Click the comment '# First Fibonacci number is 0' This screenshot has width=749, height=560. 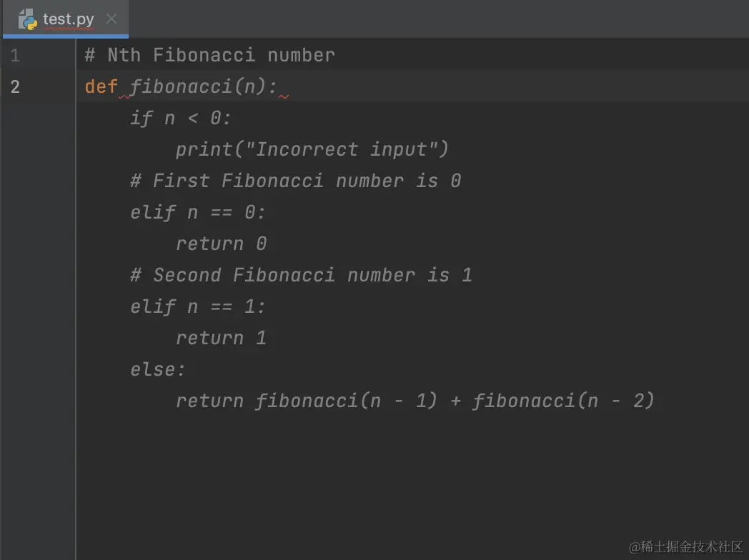pos(294,181)
